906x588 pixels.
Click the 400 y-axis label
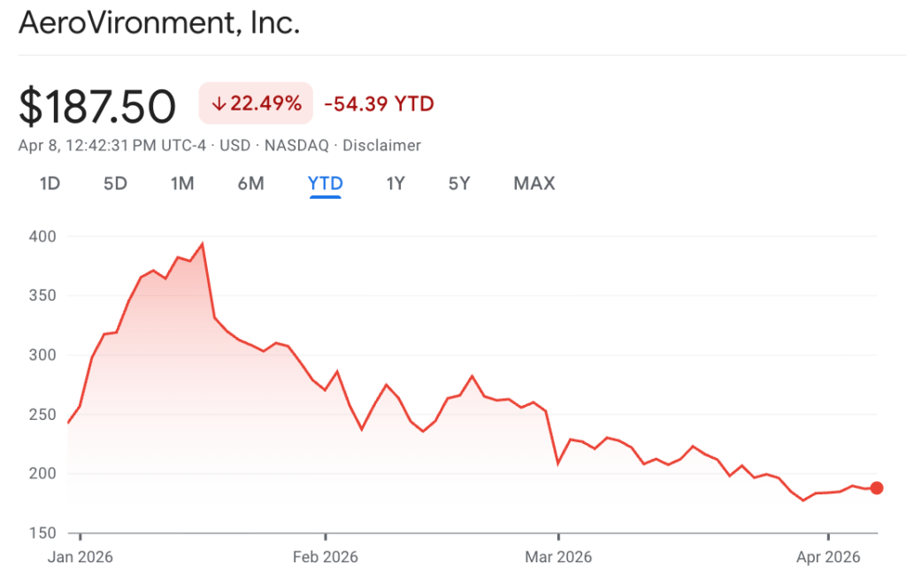[41, 236]
